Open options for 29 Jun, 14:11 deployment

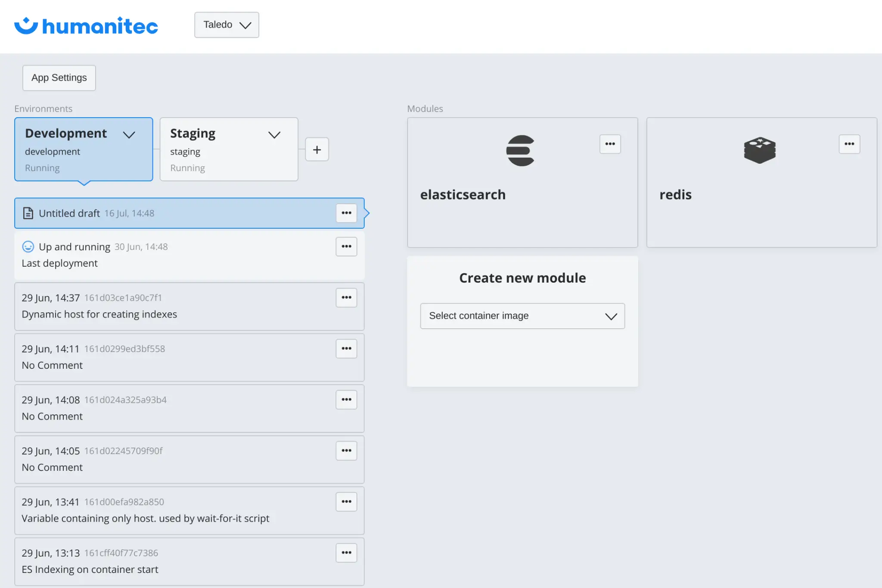(346, 348)
